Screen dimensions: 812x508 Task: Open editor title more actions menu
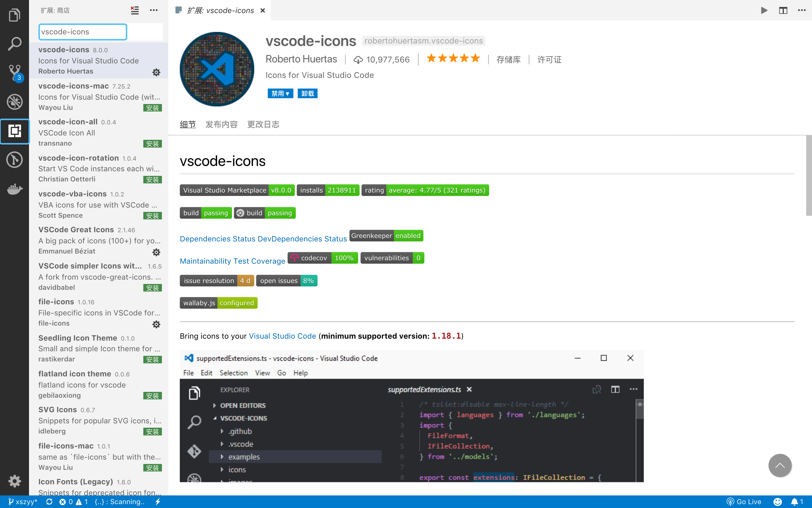pyautogui.click(x=802, y=10)
